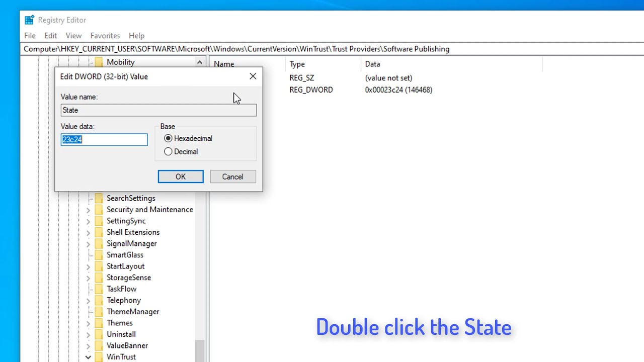Click the StorageSense folder icon

(99, 278)
